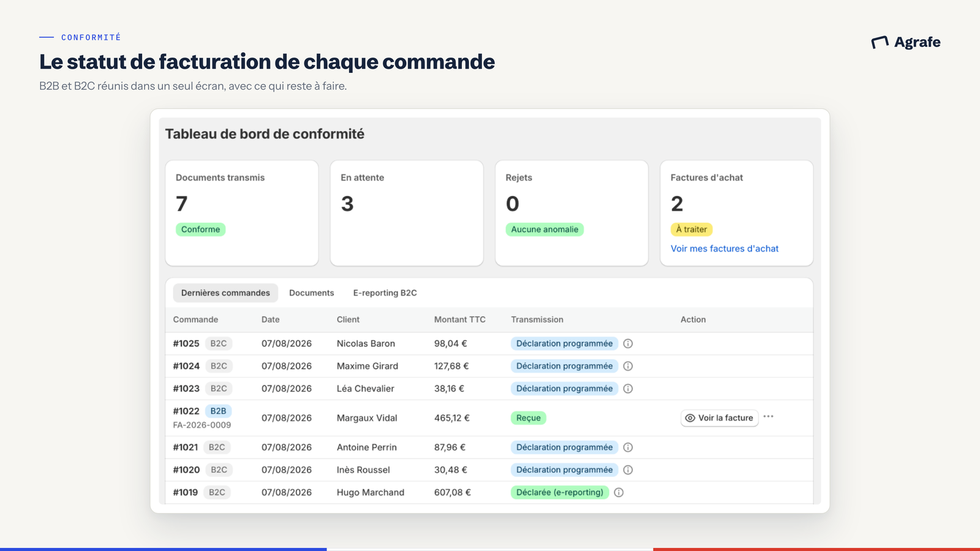
Task: Switch to E-reporting B2C tab
Action: click(385, 293)
